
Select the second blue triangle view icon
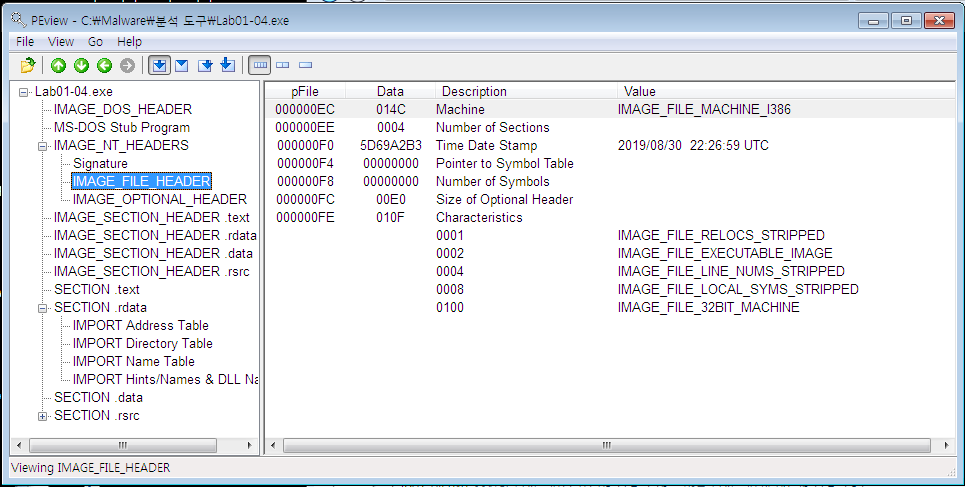tap(182, 65)
